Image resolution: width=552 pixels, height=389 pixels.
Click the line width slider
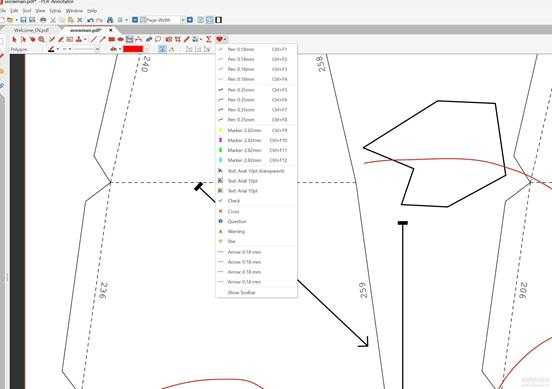coord(86,49)
